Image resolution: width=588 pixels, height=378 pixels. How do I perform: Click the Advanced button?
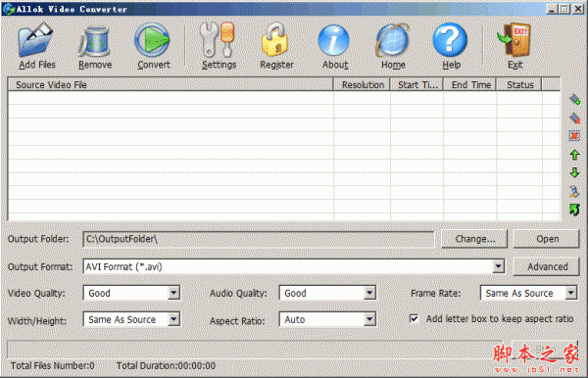pos(547,266)
